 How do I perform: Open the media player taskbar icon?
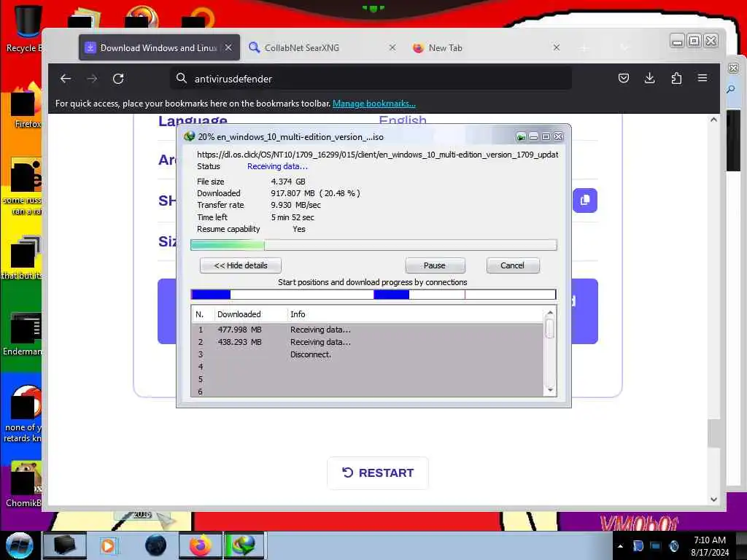click(108, 545)
